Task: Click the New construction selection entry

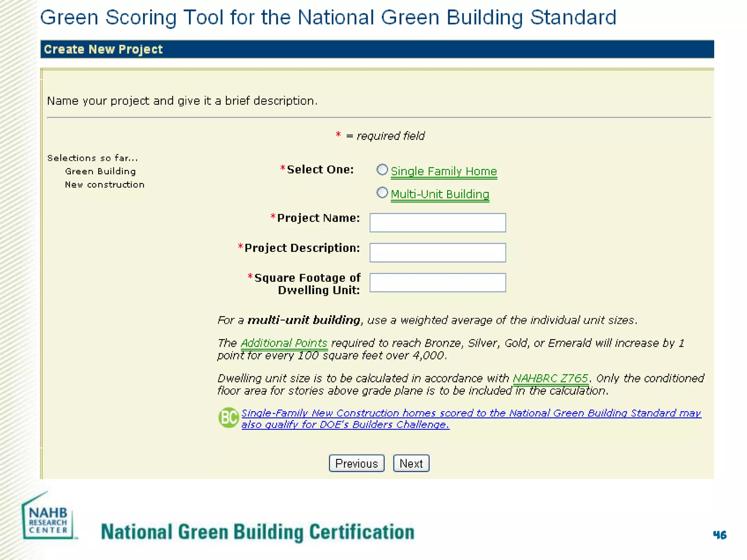Action: 105,185
